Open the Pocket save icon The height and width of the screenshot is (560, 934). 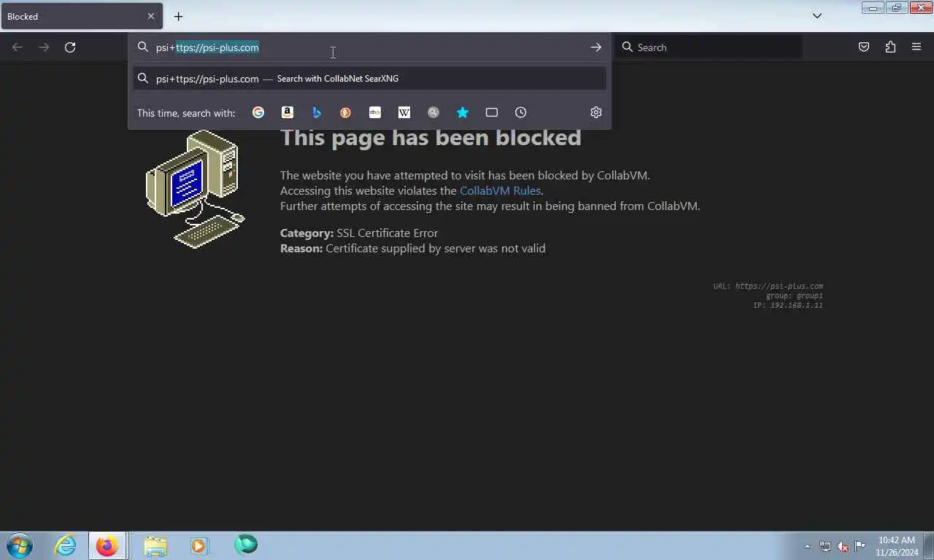864,47
